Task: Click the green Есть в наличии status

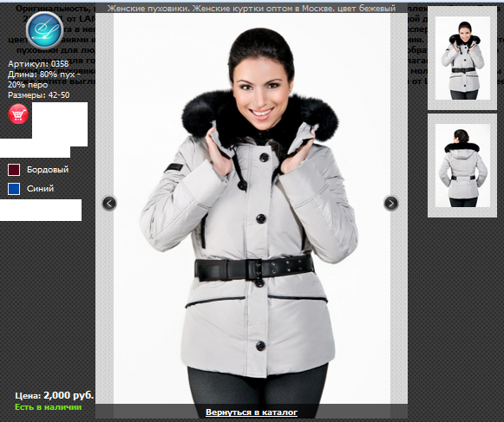Action: coord(49,407)
